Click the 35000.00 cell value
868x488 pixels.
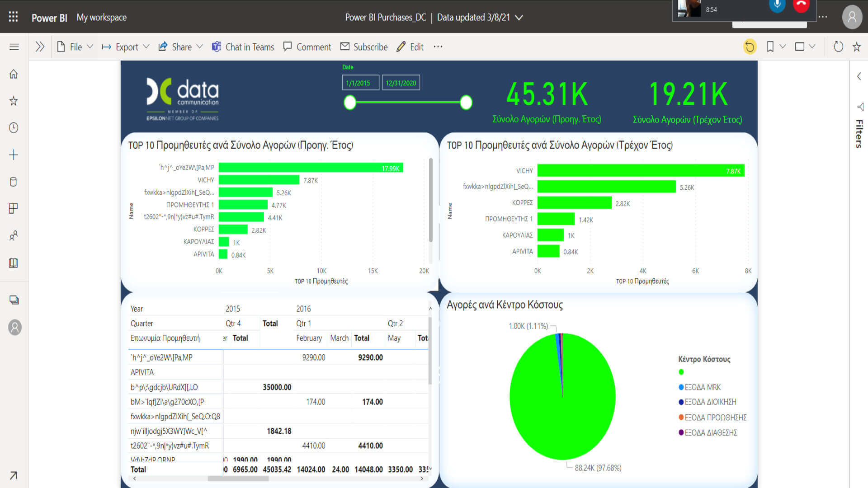277,387
